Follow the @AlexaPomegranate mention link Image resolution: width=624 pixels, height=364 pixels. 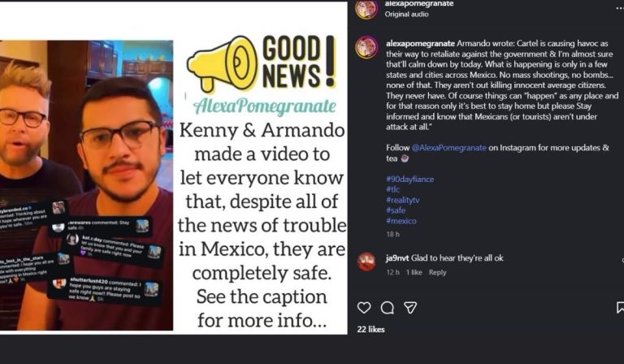(x=448, y=148)
